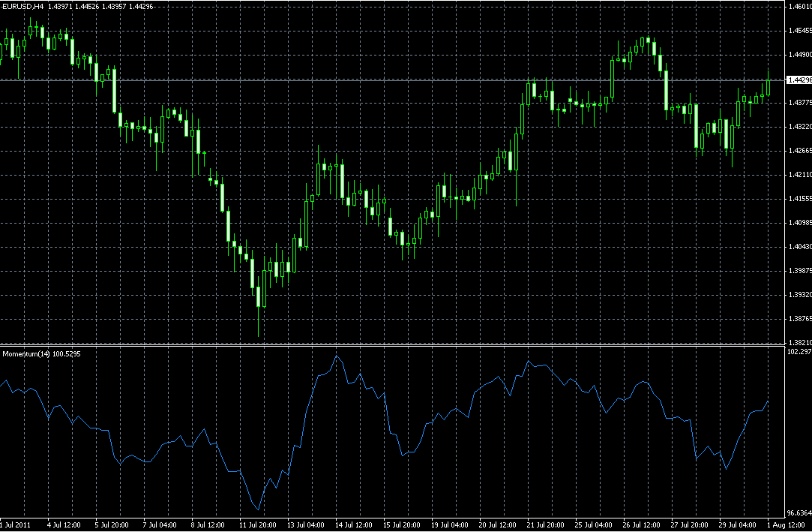Viewport: 812px width, 532px height.
Task: Click the 29 Jul 04:00 time label
Action: [x=739, y=524]
